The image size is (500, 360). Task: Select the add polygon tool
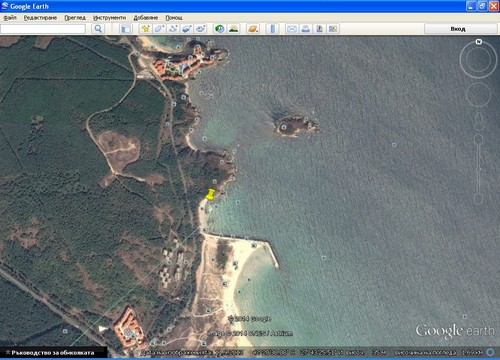pyautogui.click(x=159, y=29)
